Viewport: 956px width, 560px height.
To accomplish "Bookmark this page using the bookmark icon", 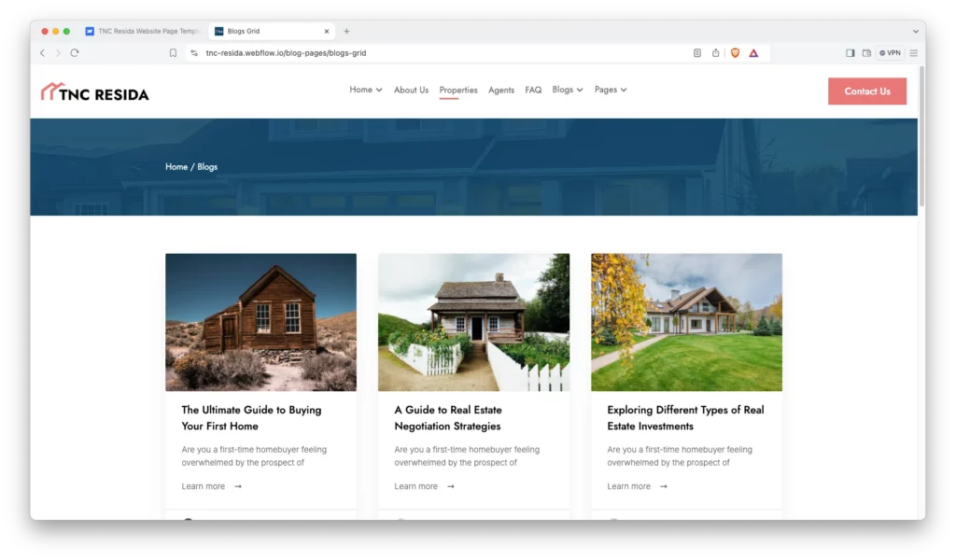I will point(173,53).
